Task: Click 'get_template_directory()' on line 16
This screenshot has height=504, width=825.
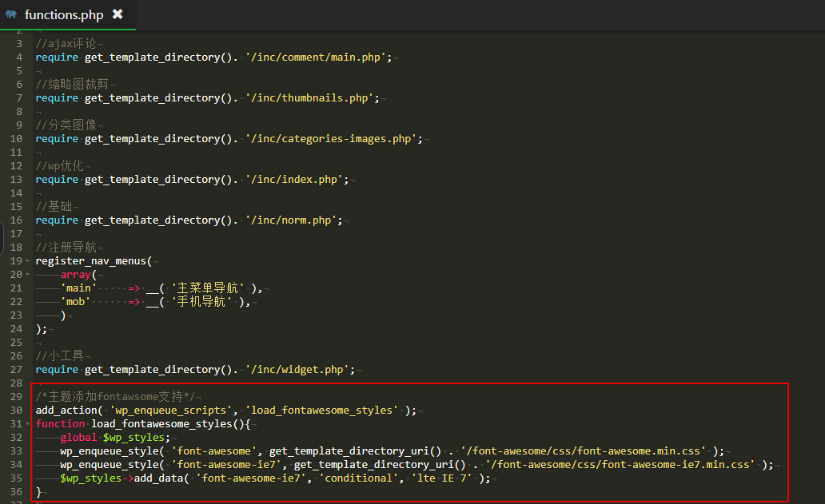Action: [158, 220]
